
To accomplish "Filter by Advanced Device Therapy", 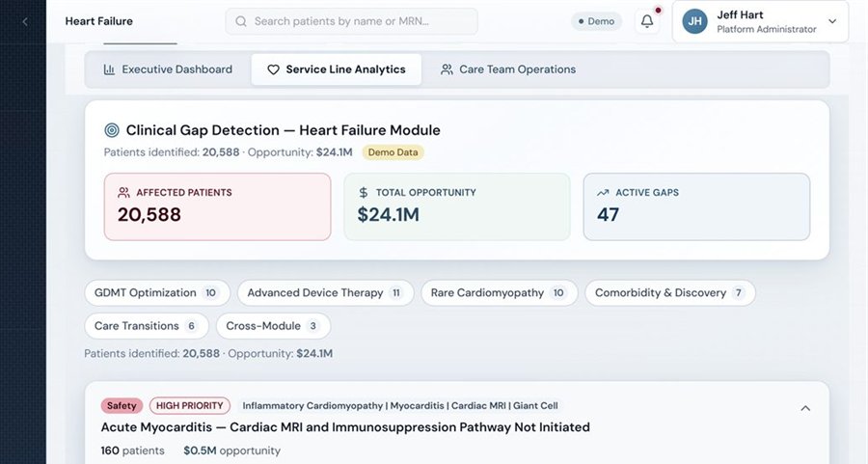I will point(326,293).
